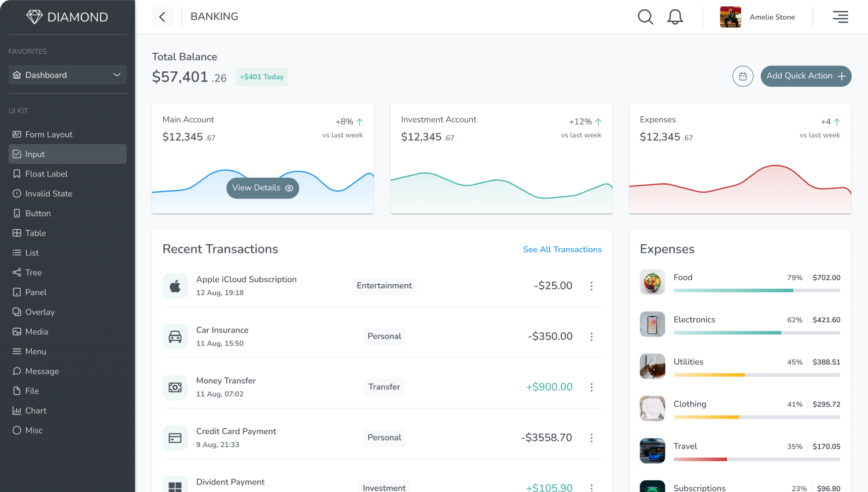Open three-dot menu for Car Insurance
The height and width of the screenshot is (492, 868).
coord(591,337)
